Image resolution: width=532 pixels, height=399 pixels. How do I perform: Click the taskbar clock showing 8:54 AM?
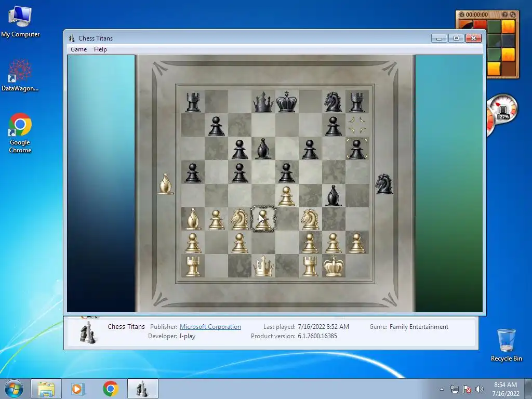coord(506,389)
